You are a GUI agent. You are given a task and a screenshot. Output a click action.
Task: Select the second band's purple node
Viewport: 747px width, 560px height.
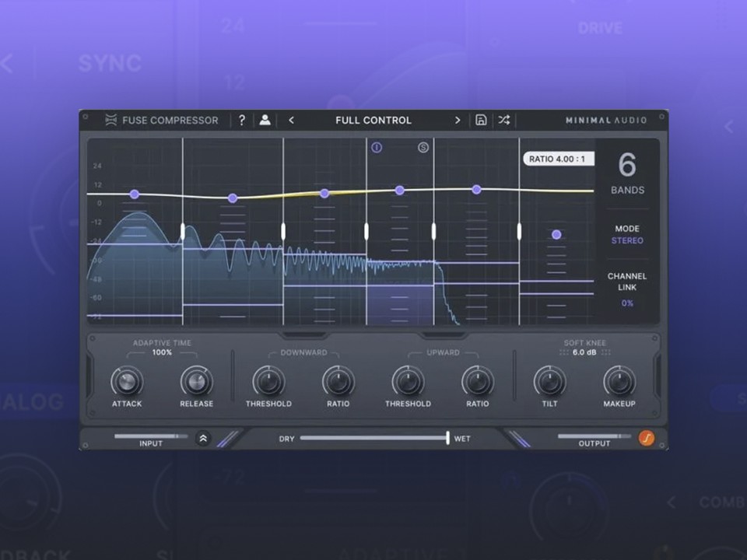click(x=233, y=198)
